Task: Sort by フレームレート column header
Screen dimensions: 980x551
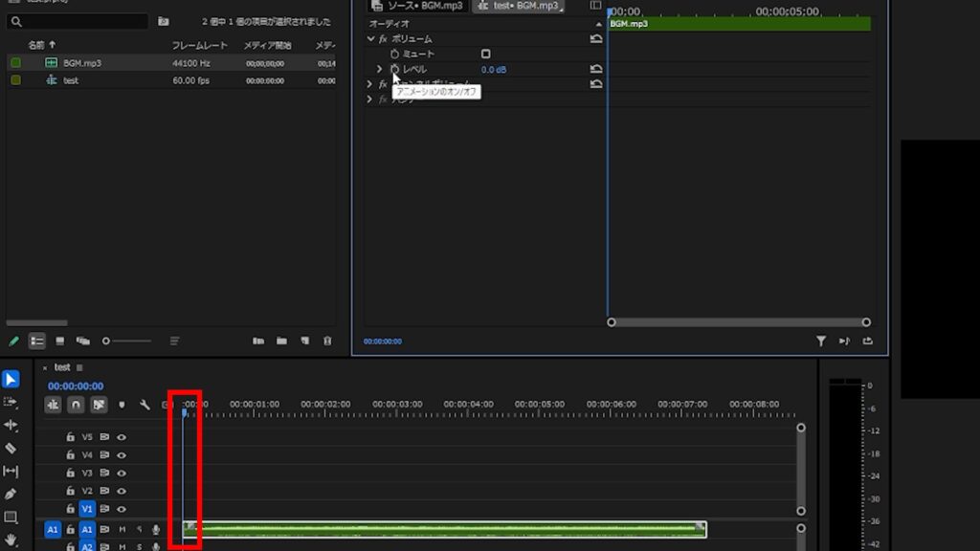Action: pos(199,45)
